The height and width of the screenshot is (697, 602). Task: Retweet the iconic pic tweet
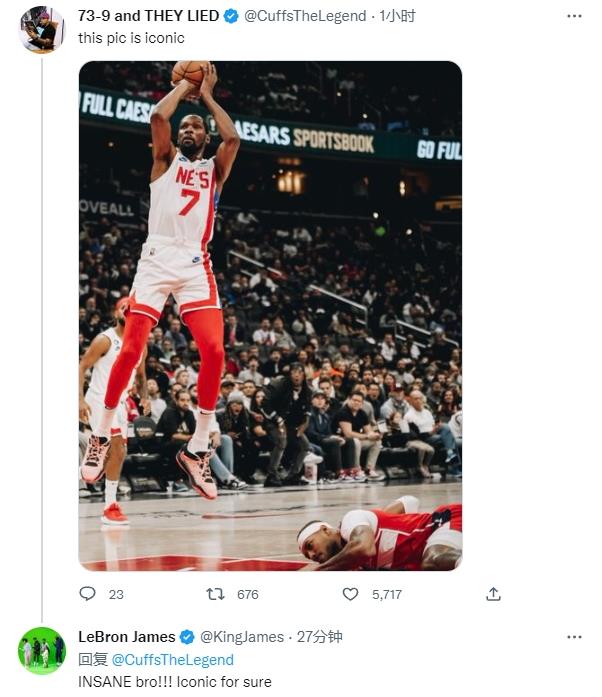215,594
